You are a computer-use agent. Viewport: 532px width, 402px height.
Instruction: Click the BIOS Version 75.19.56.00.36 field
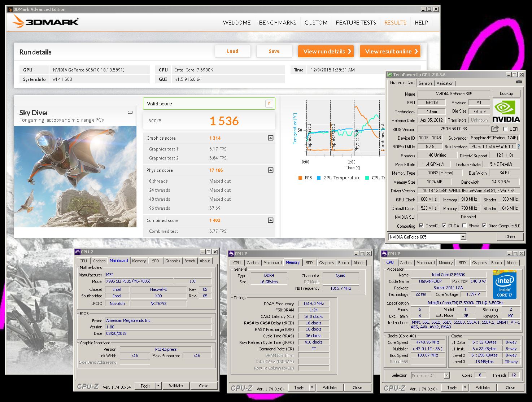[454, 129]
